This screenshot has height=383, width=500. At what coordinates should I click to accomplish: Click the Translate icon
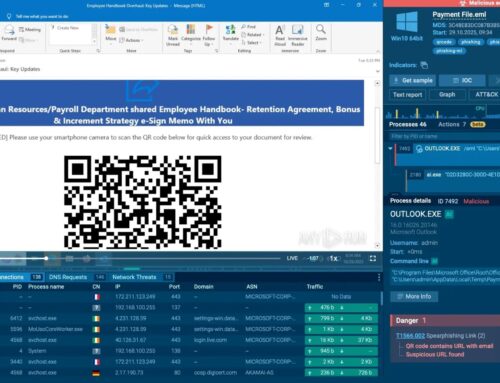click(x=230, y=30)
